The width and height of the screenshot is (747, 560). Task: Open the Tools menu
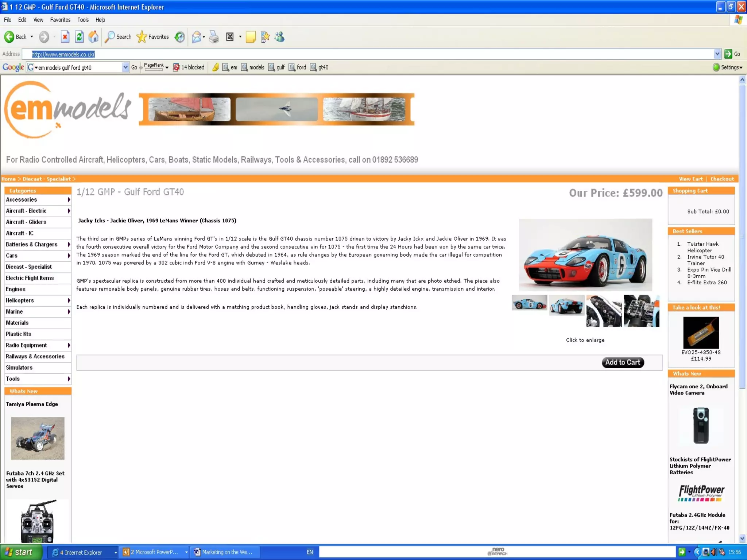coord(83,20)
